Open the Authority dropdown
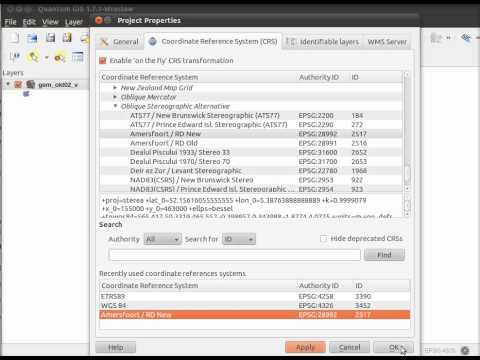480x360 pixels. pyautogui.click(x=163, y=239)
